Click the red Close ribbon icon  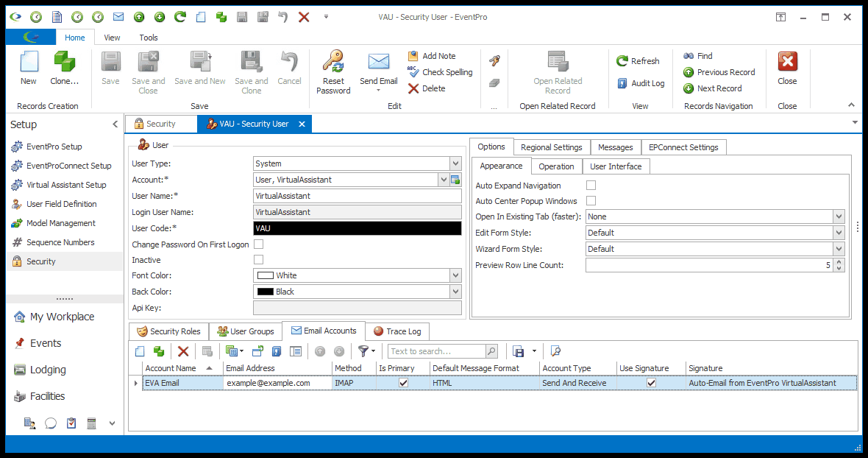click(787, 61)
